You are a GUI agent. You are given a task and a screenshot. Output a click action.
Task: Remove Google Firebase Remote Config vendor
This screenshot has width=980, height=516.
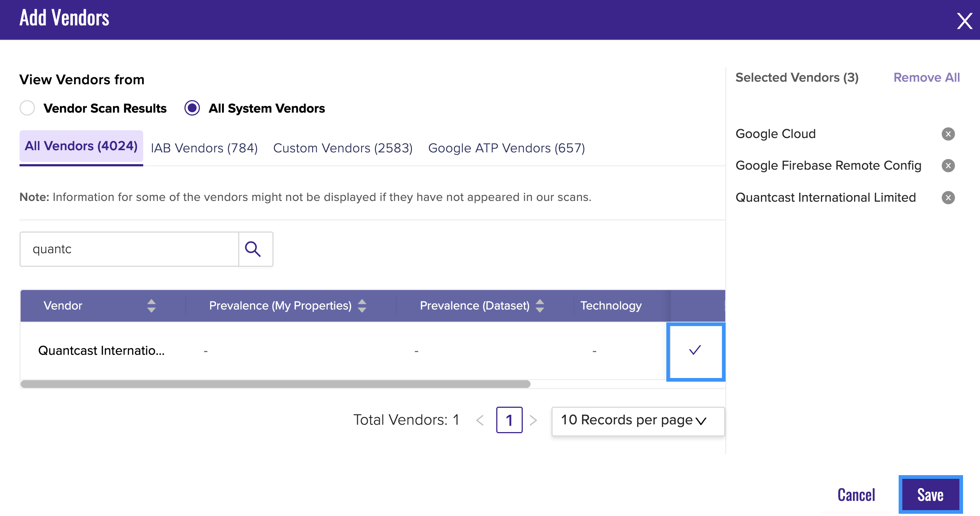(948, 166)
